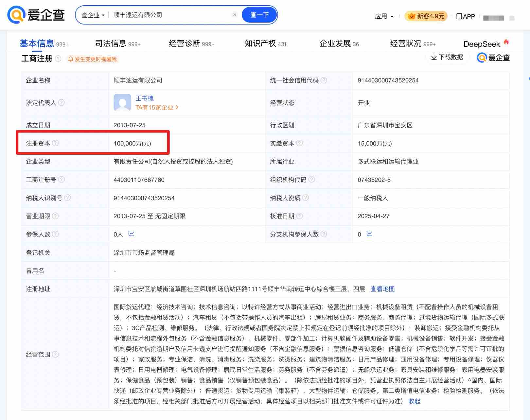The height and width of the screenshot is (420, 530).
Task: Click 发生变更时提醒我 bell reminder
Action: point(92,59)
